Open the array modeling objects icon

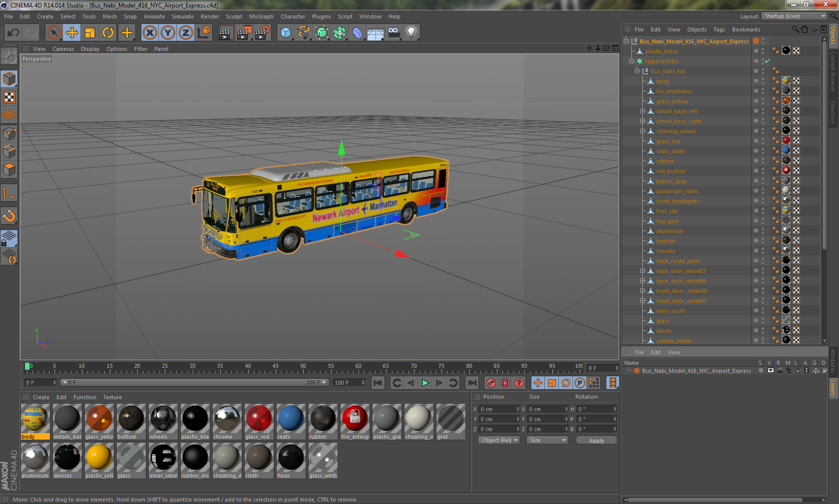[340, 33]
